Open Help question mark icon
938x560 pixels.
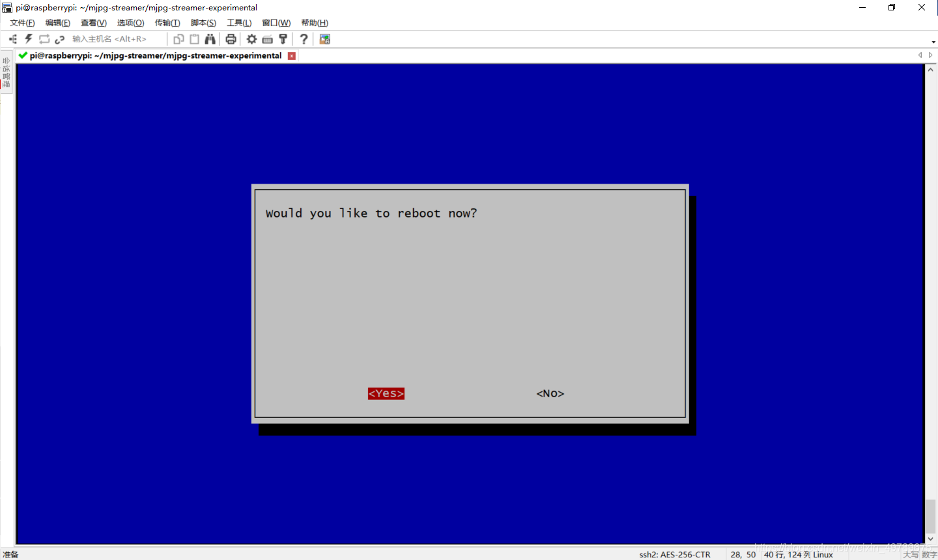pos(304,39)
